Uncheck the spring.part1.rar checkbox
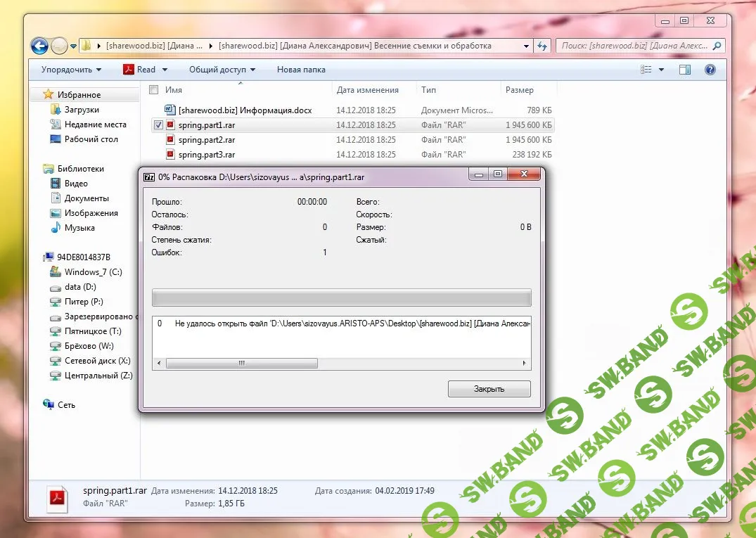 [x=158, y=125]
